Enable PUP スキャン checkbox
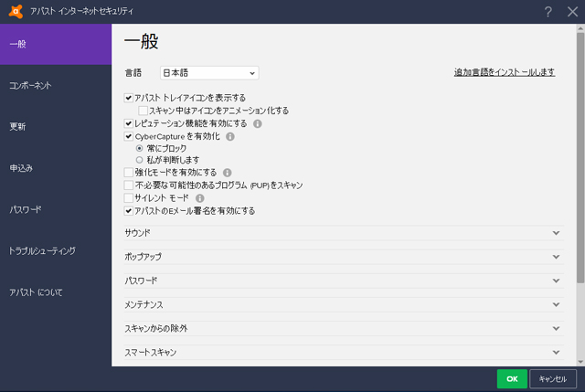Image resolution: width=585 pixels, height=392 pixels. [x=128, y=185]
